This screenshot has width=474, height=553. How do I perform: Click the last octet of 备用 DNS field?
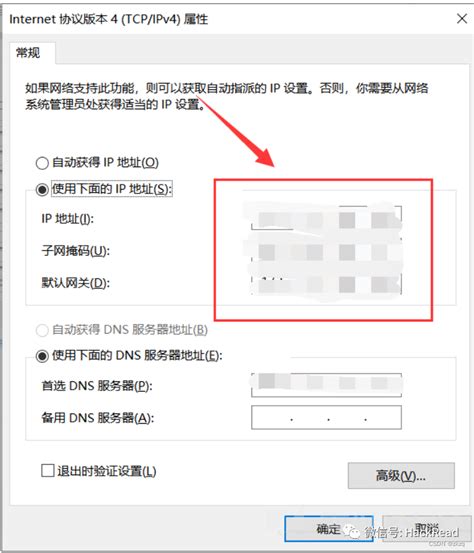point(384,418)
